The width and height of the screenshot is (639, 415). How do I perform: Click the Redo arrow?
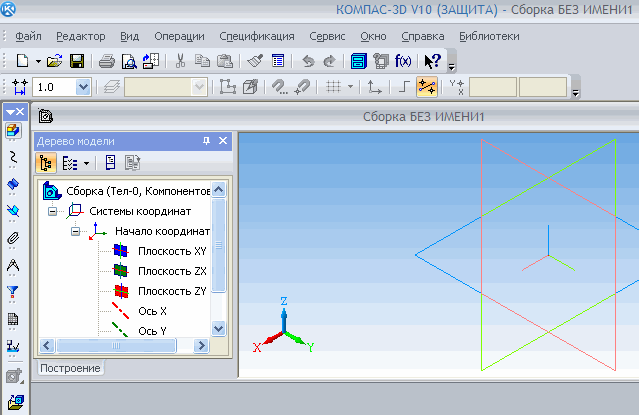pos(329,61)
